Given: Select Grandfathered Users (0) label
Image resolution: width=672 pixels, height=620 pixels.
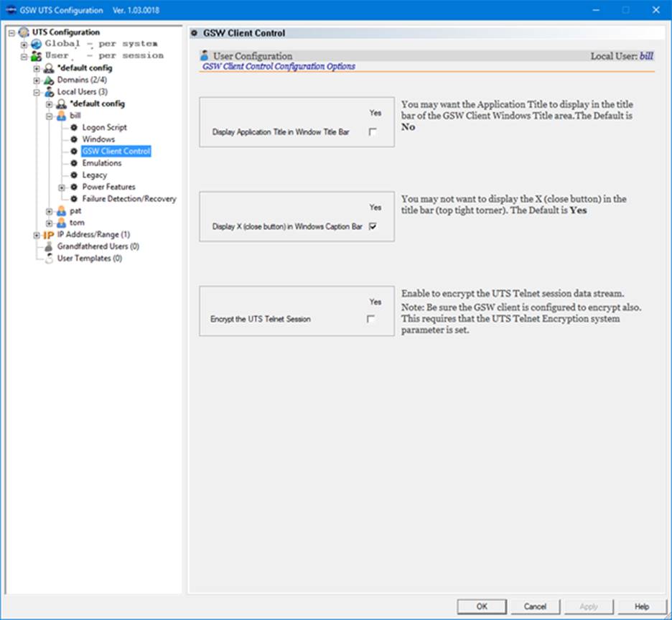Looking at the screenshot, I should click(98, 246).
